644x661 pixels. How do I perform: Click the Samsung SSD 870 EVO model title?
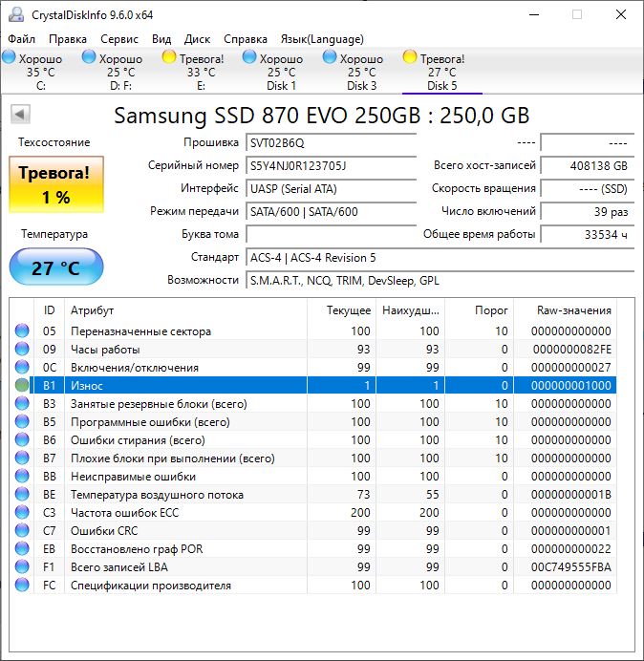coord(321,115)
